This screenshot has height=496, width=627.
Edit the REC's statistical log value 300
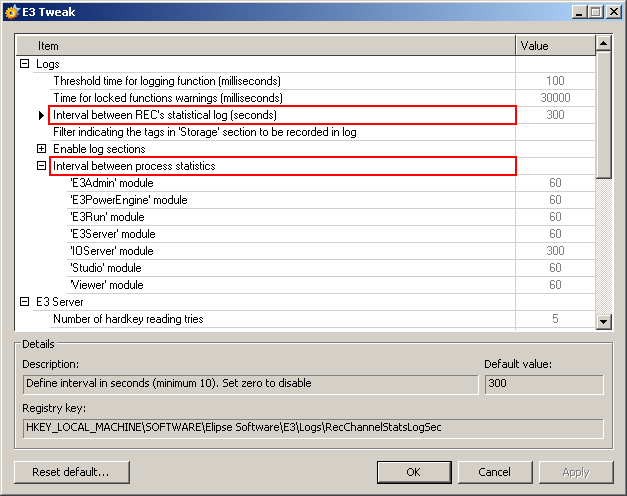tap(555, 115)
